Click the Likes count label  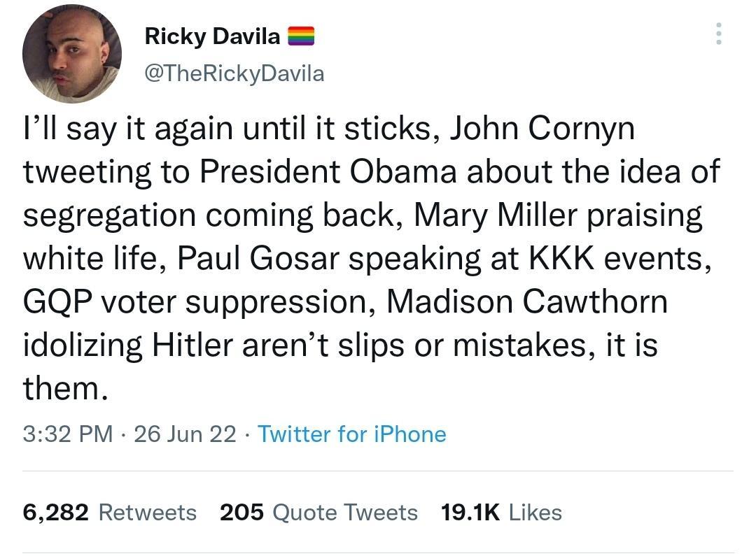[535, 513]
